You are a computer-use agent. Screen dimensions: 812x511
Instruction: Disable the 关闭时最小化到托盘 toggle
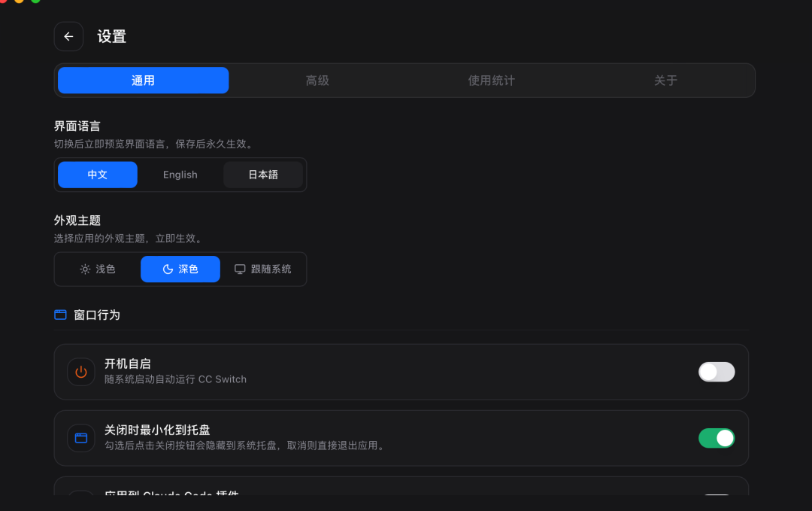pyautogui.click(x=717, y=437)
